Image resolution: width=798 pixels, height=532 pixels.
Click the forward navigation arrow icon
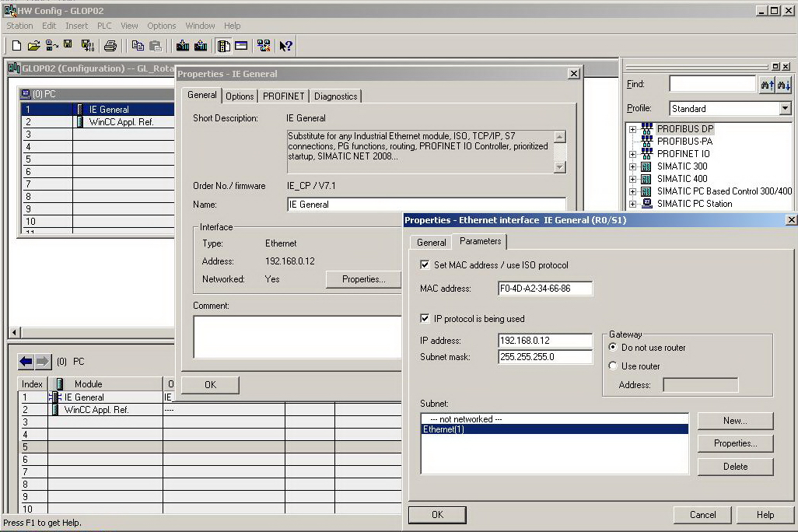pyautogui.click(x=43, y=362)
